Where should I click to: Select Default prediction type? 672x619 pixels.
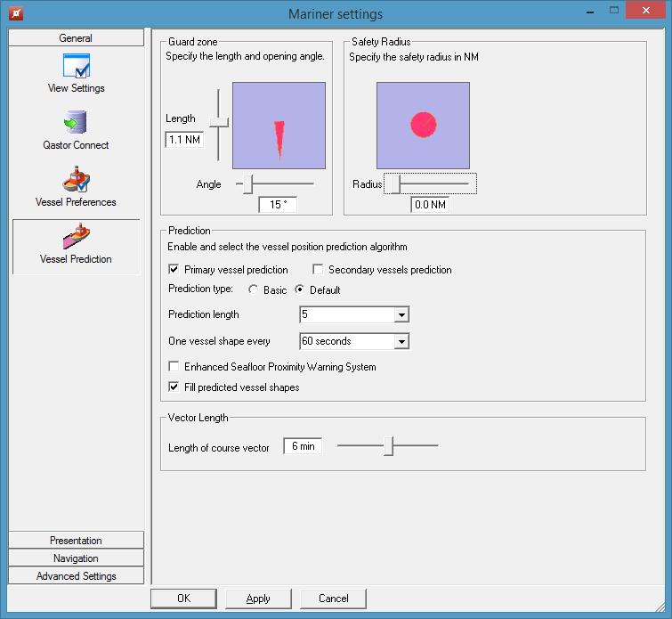pos(300,289)
